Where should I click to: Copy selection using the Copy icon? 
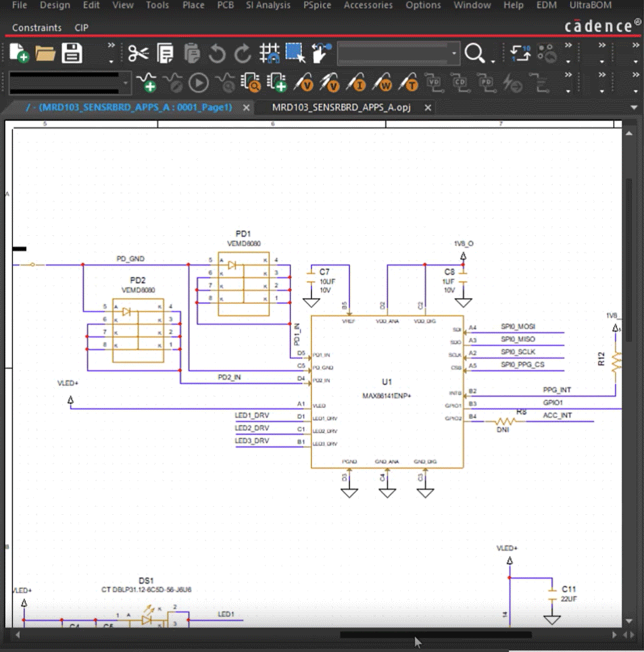[x=165, y=53]
